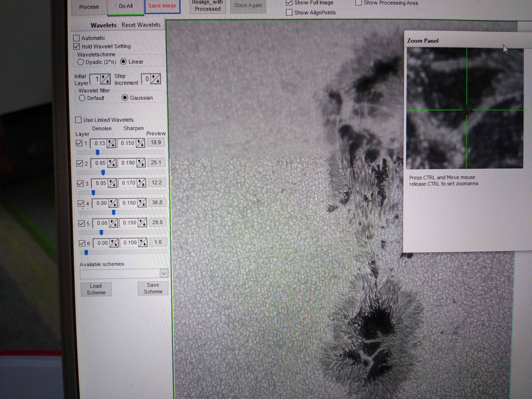The height and width of the screenshot is (399, 532).
Task: Enable the Automatic wavelets checkbox
Action: pyautogui.click(x=77, y=38)
